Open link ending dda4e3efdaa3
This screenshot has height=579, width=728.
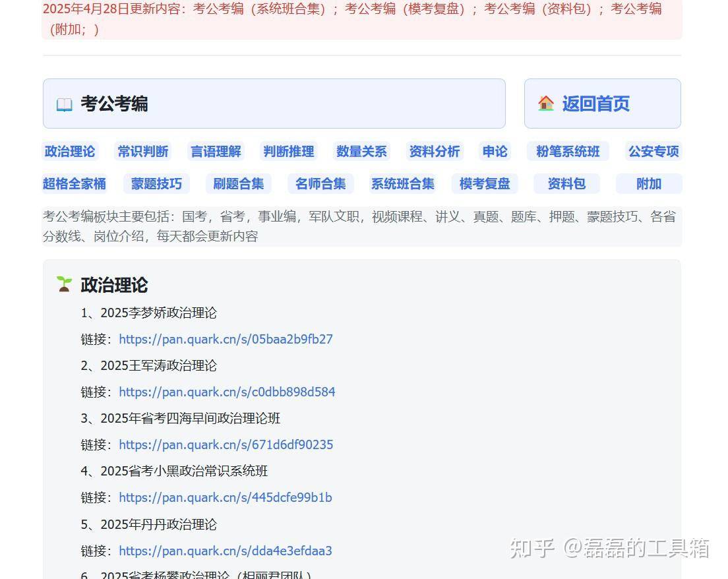pos(226,551)
